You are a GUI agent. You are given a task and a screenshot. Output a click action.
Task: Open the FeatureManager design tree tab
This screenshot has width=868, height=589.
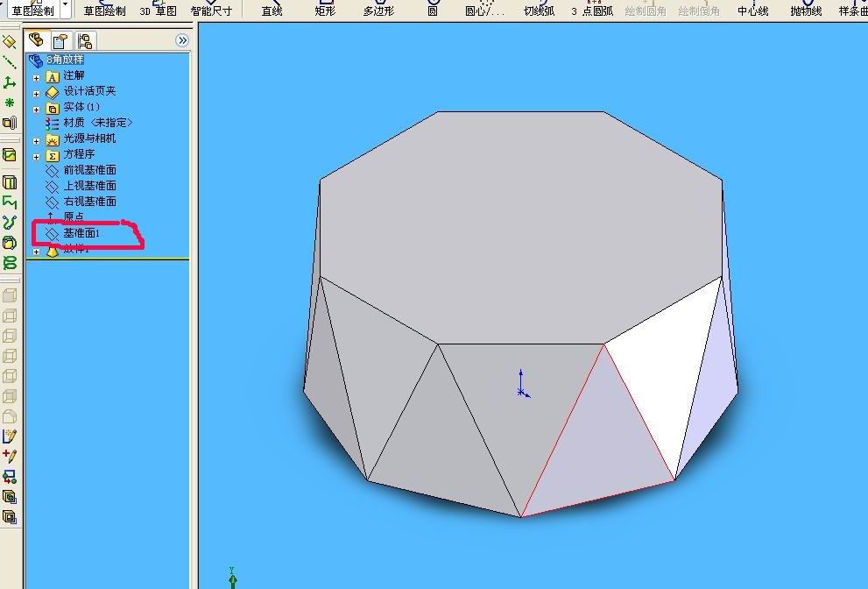pos(36,40)
